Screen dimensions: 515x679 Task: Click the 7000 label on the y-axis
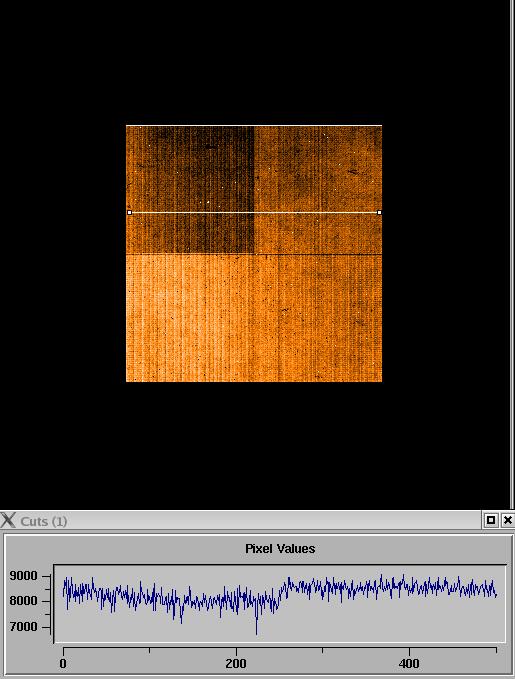(23, 627)
